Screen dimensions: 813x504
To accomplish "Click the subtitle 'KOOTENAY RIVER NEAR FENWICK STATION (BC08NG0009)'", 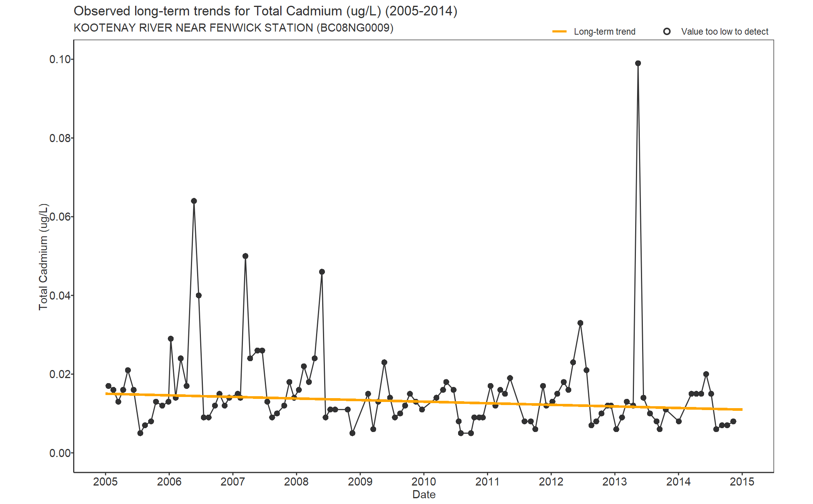I will [233, 28].
